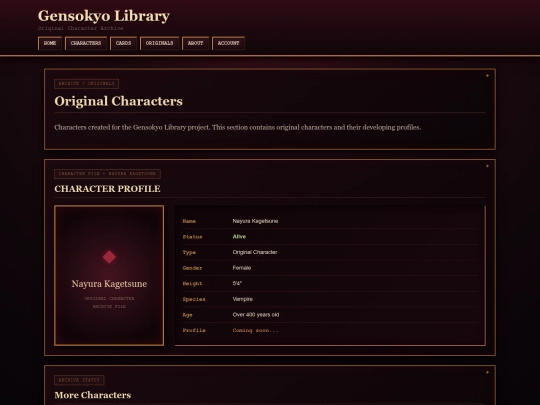The width and height of the screenshot is (540, 405).
Task: Click the Height field label
Action: coord(193,284)
